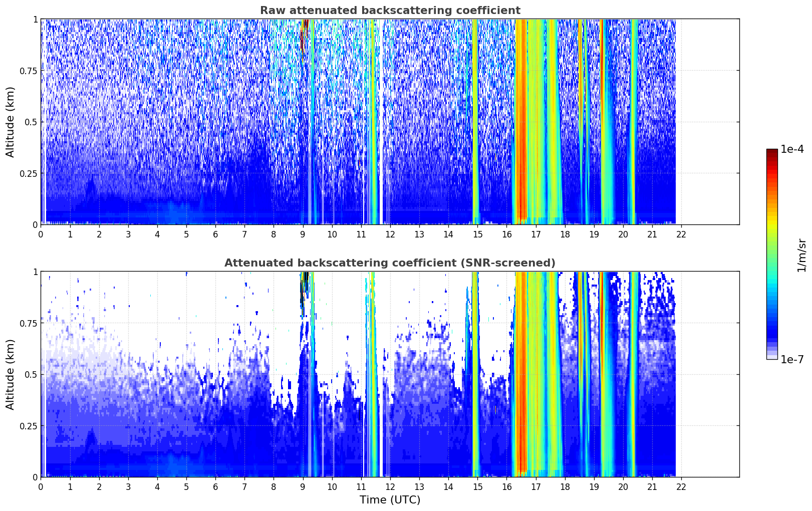This screenshot has width=812, height=511.
Task: Click hour 3 tick under top plot
Action: 128,234
